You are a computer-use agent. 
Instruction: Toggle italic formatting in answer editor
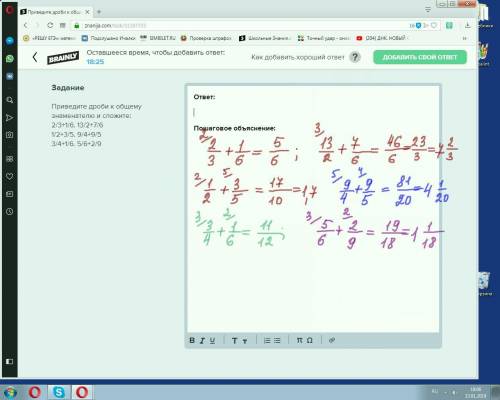click(x=202, y=340)
